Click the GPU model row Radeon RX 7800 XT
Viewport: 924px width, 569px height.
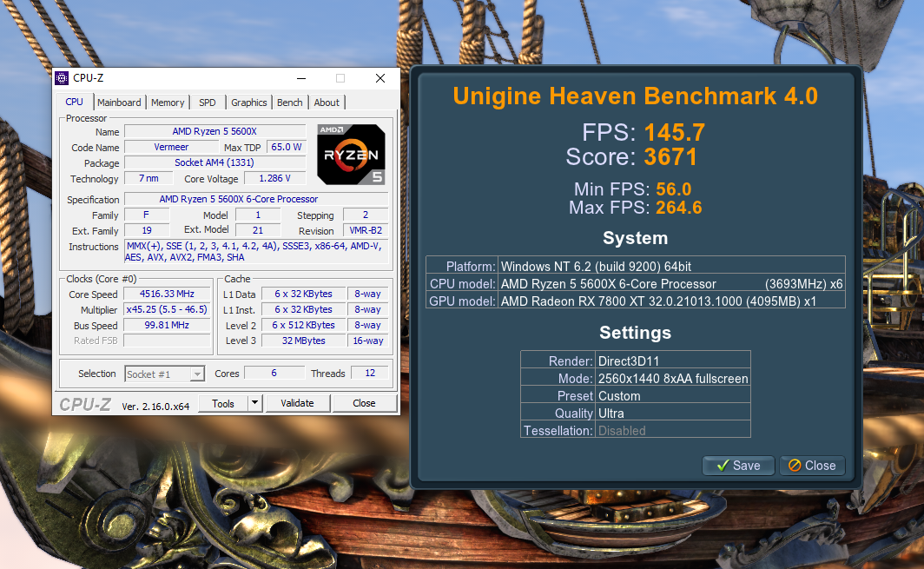[x=636, y=301]
